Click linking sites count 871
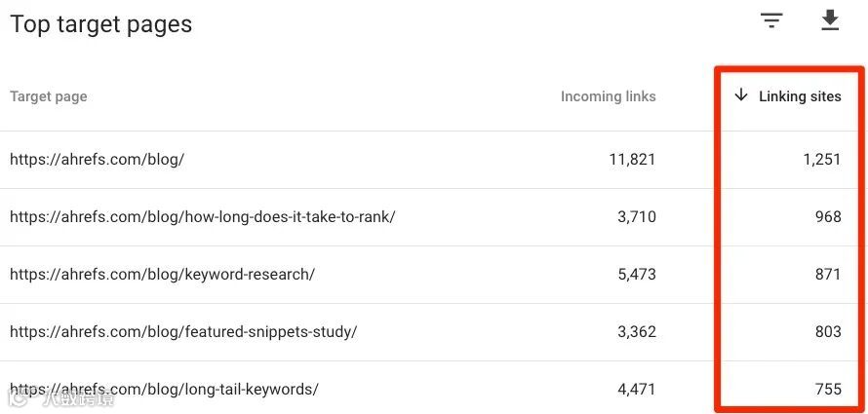Screen dimensions: 868x414 tap(828, 274)
